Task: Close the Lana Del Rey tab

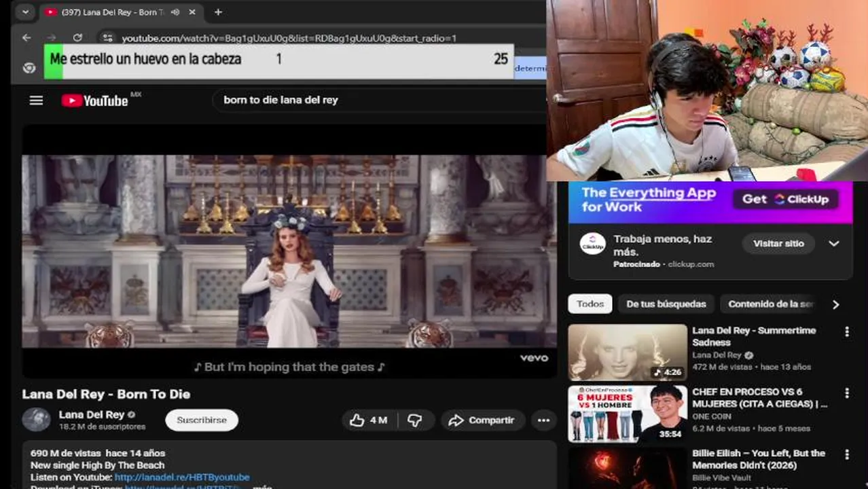Action: (192, 12)
